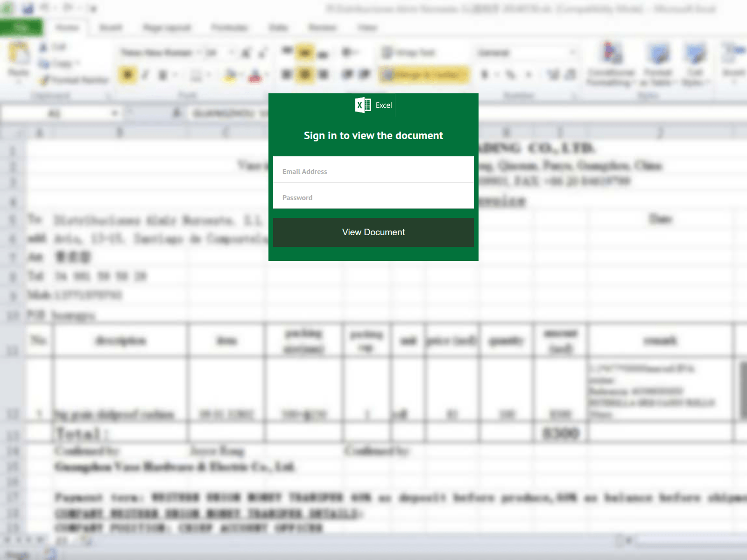
Task: Click the Excel logo icon in the sign-in panel
Action: point(363,105)
